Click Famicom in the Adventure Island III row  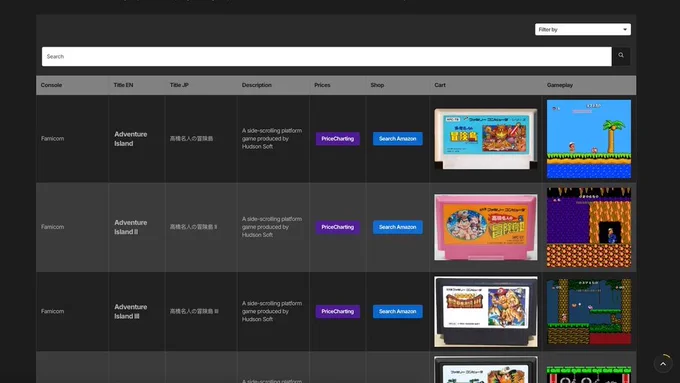52,311
